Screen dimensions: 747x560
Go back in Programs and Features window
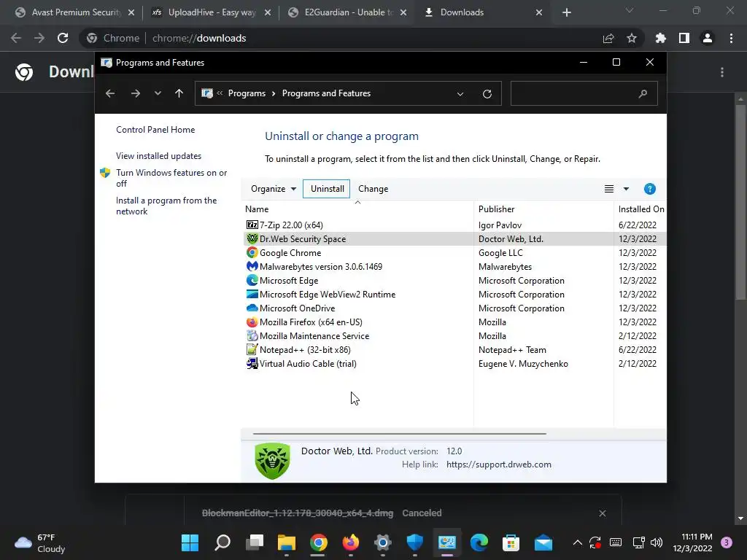pyautogui.click(x=110, y=93)
